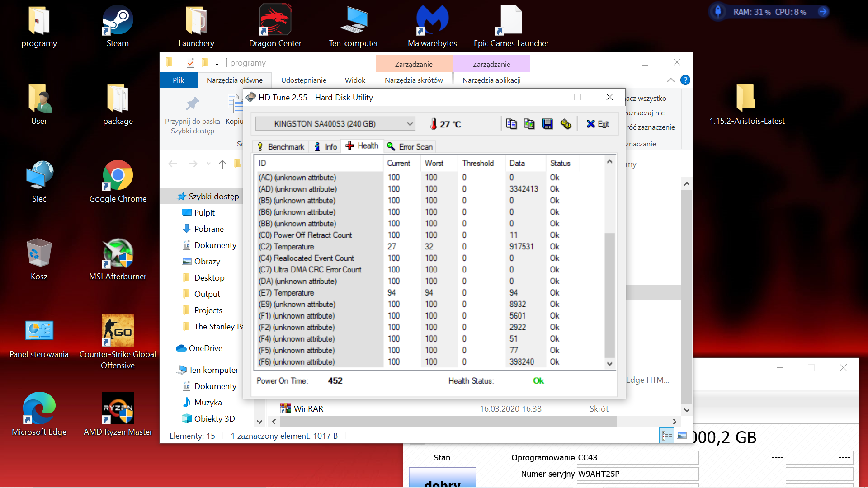Click the Numer seryjny field W9AHT25P
The height and width of the screenshot is (488, 868).
[637, 474]
